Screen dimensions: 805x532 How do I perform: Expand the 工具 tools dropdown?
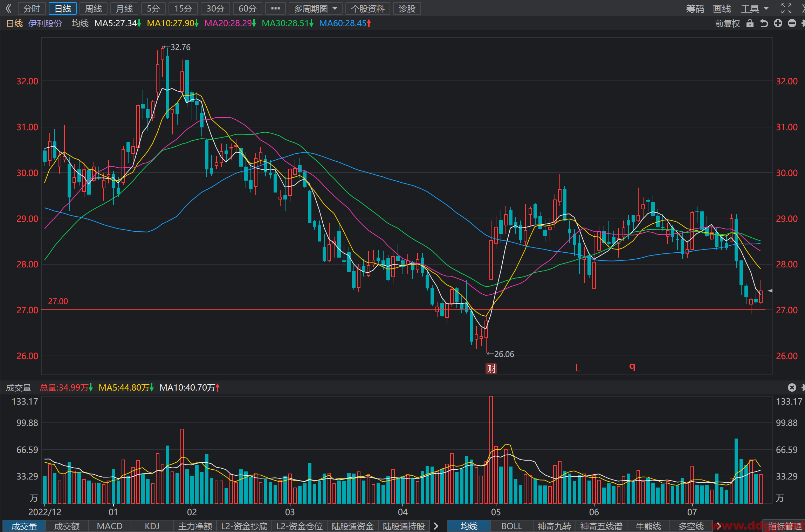pyautogui.click(x=755, y=8)
